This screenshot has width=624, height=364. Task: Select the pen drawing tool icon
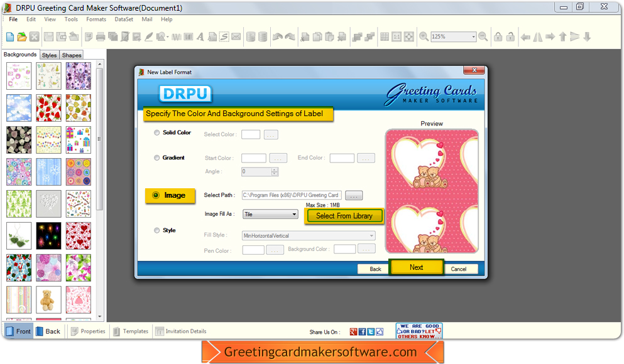[148, 37]
